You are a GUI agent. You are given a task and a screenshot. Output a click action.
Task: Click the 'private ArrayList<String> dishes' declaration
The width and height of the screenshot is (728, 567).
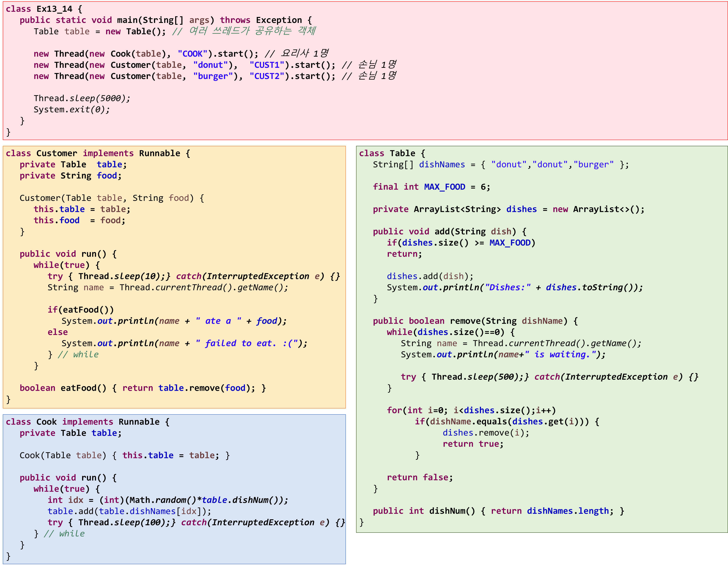[x=509, y=209]
